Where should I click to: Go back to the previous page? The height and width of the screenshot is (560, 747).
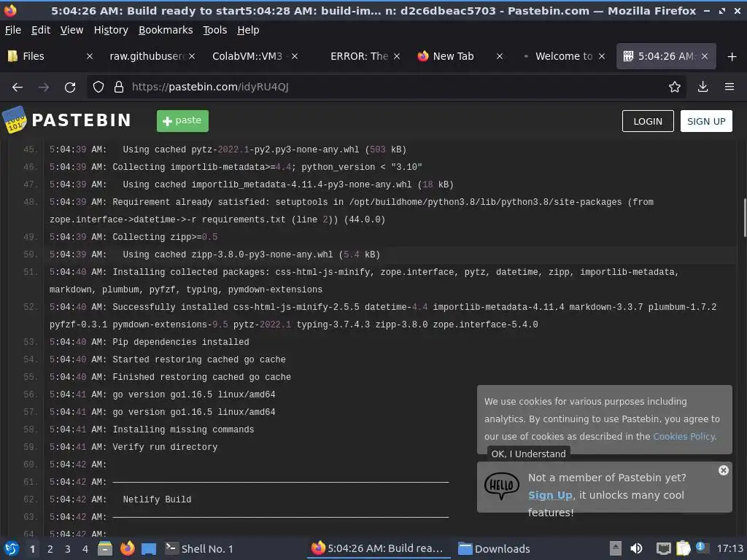pyautogui.click(x=18, y=87)
